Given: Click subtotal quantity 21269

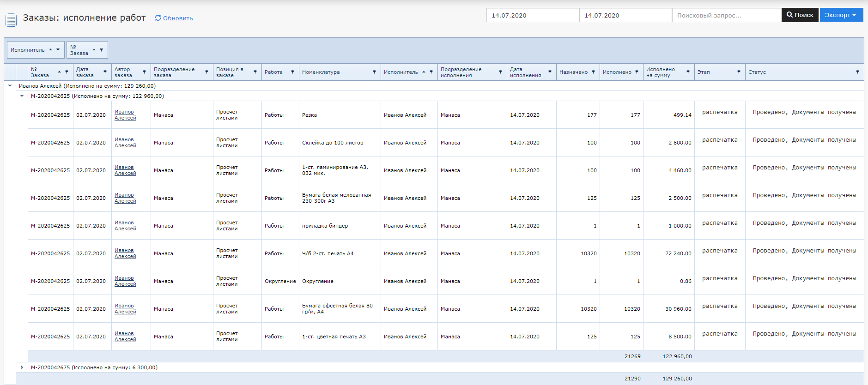Looking at the screenshot, I should coord(632,356).
